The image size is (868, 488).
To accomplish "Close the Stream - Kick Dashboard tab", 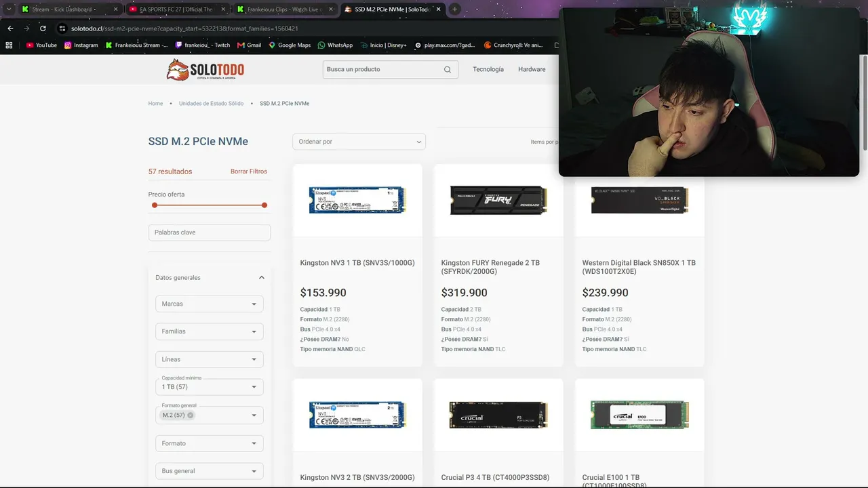I will (x=115, y=9).
